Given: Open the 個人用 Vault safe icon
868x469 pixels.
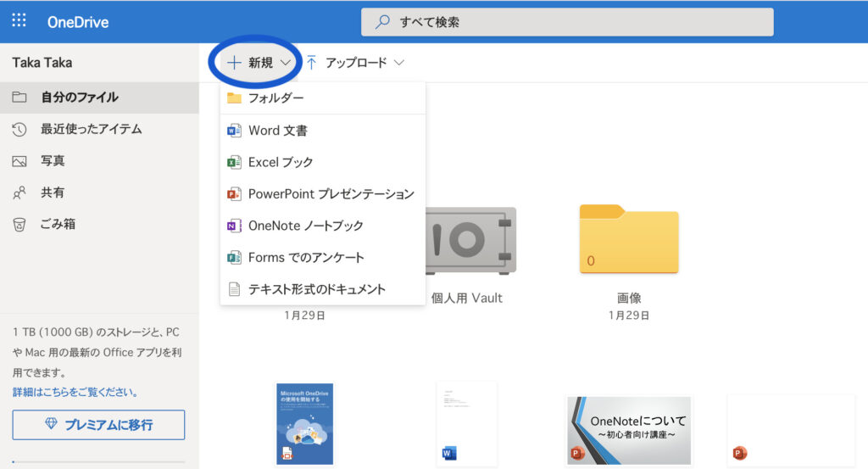Looking at the screenshot, I should click(470, 241).
